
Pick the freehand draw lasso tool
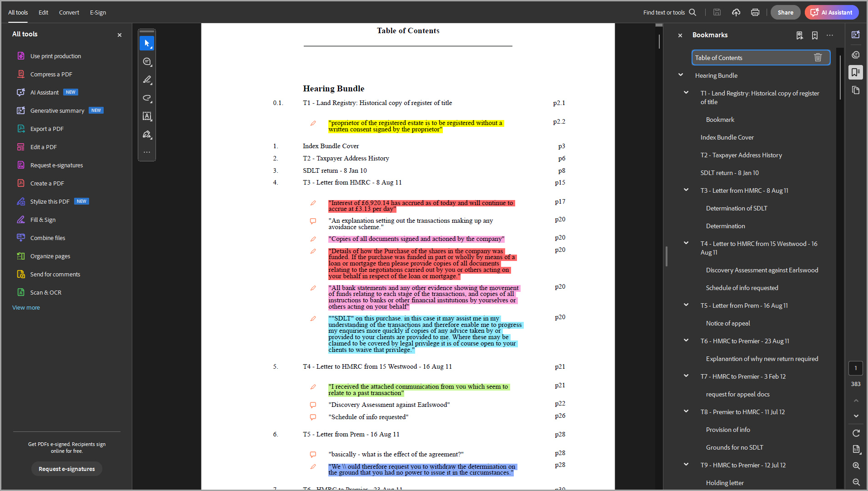coord(147,98)
